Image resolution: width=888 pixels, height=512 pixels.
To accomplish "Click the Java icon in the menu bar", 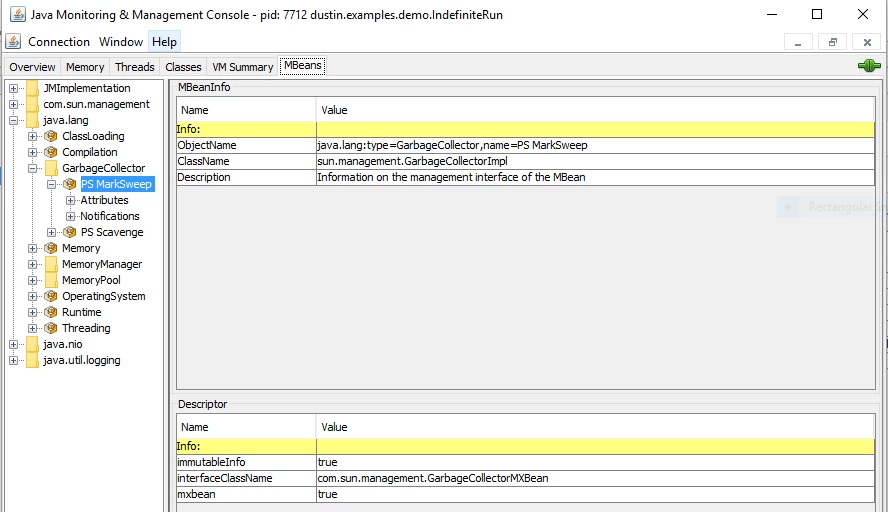I will [14, 41].
